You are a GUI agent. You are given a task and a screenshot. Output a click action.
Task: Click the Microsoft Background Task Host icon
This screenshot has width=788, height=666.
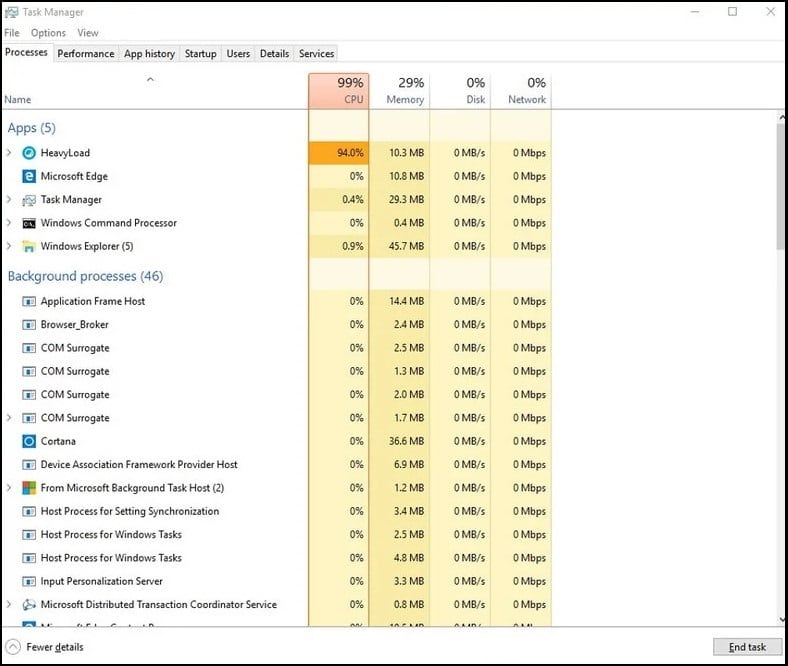[29, 488]
